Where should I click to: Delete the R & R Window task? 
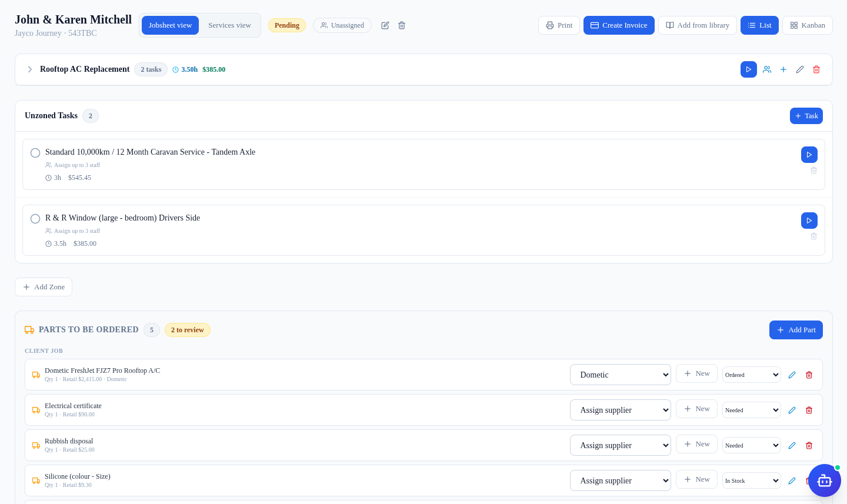pyautogui.click(x=814, y=236)
